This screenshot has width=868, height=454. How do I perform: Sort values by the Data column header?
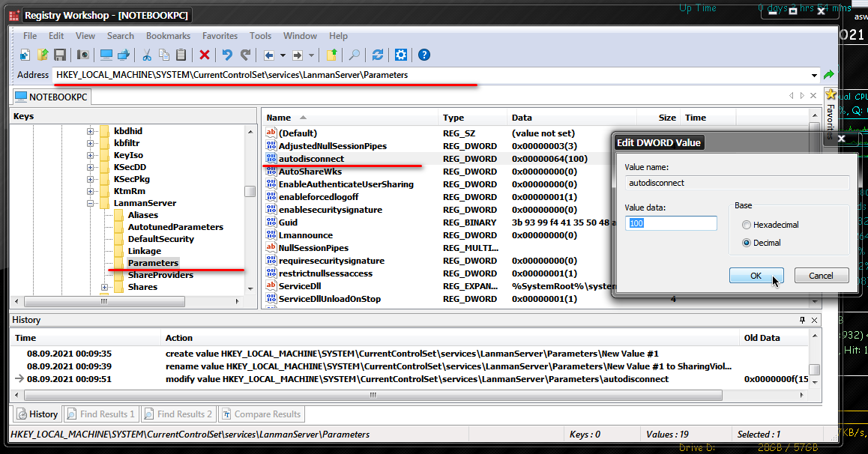coord(572,117)
